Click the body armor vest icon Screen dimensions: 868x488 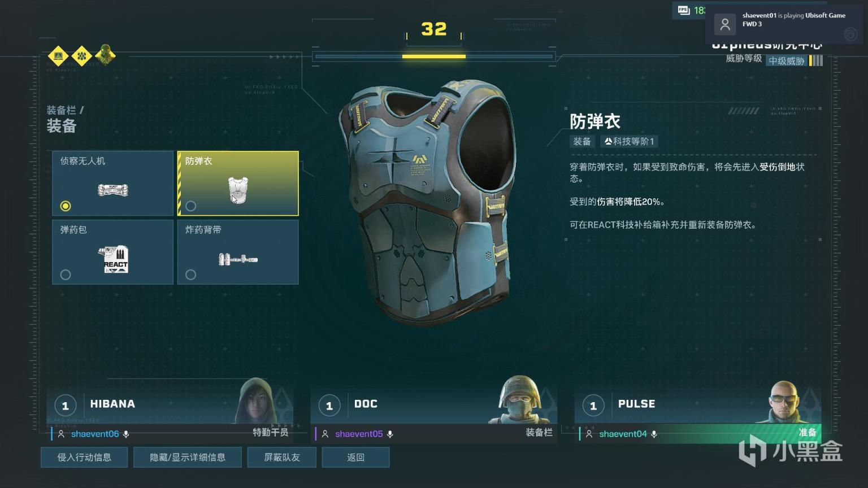click(238, 190)
